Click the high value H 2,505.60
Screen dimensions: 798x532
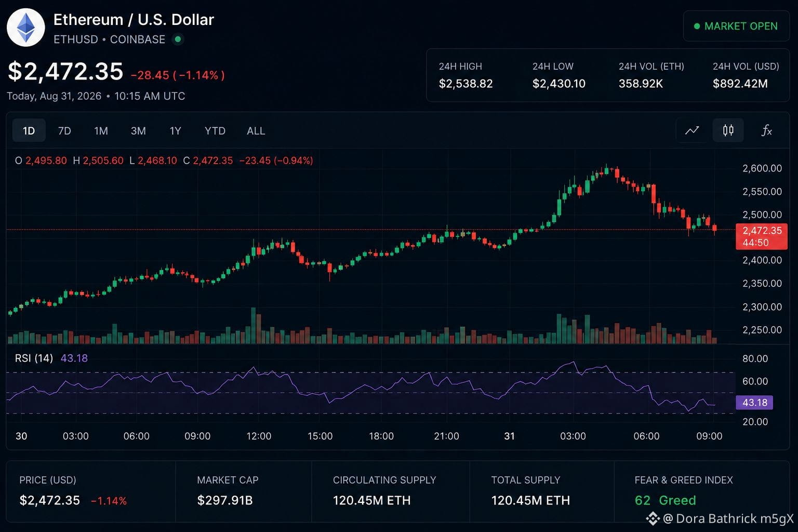[98, 161]
